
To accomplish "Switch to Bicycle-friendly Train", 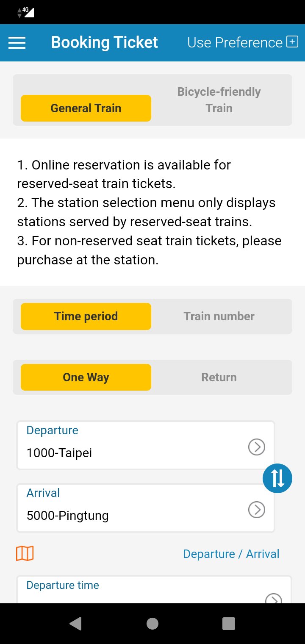I will pyautogui.click(x=219, y=100).
